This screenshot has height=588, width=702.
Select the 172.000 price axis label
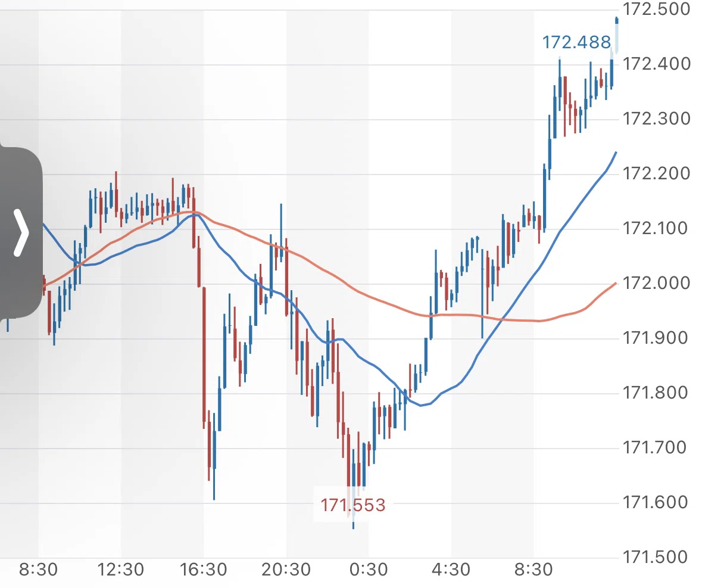(x=656, y=283)
